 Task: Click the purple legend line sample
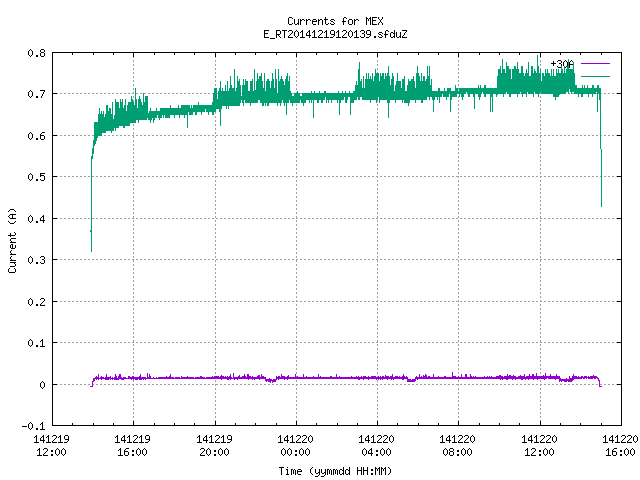tap(595, 64)
